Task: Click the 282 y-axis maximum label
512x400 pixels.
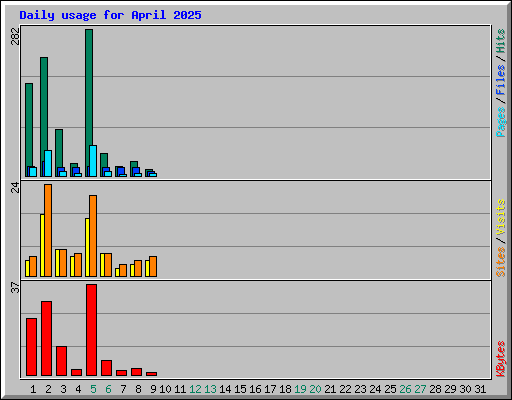Action: pyautogui.click(x=15, y=36)
